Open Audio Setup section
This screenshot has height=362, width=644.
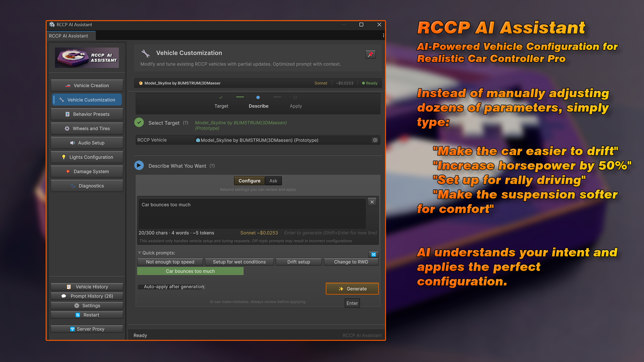point(87,143)
